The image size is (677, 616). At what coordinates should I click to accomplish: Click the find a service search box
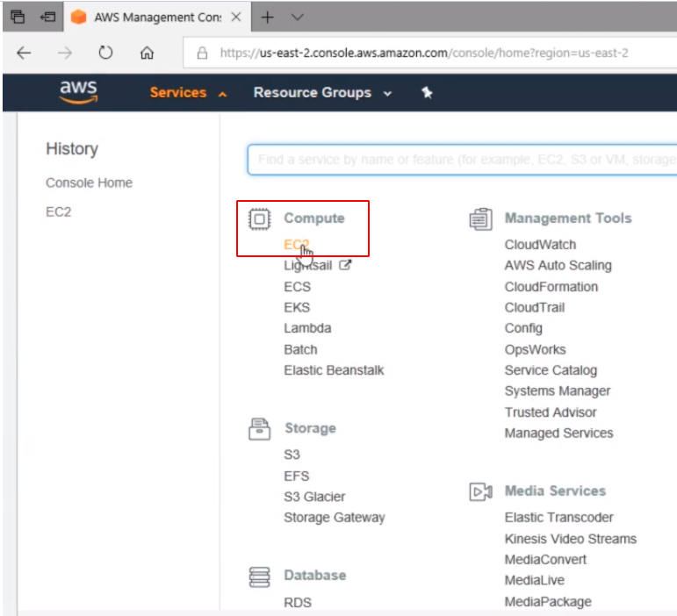pyautogui.click(x=463, y=160)
